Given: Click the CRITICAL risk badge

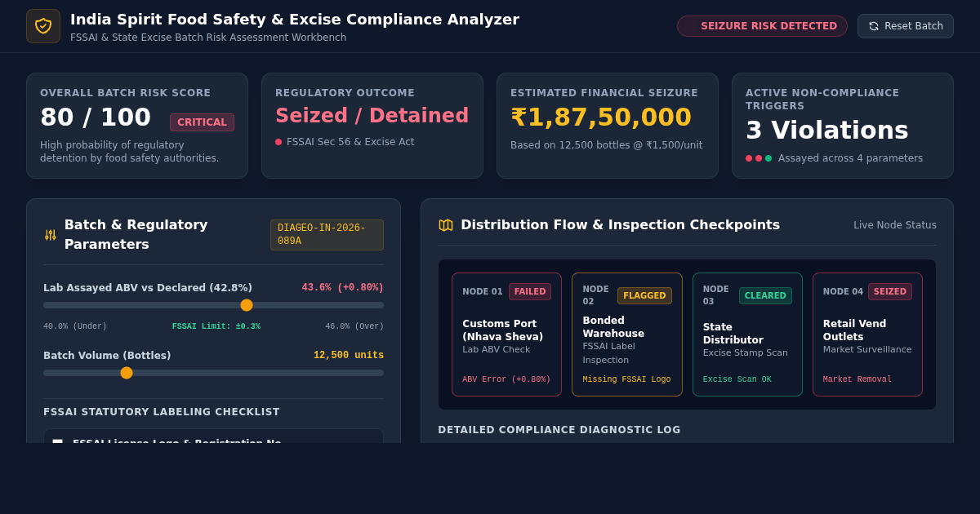Looking at the screenshot, I should 202,122.
